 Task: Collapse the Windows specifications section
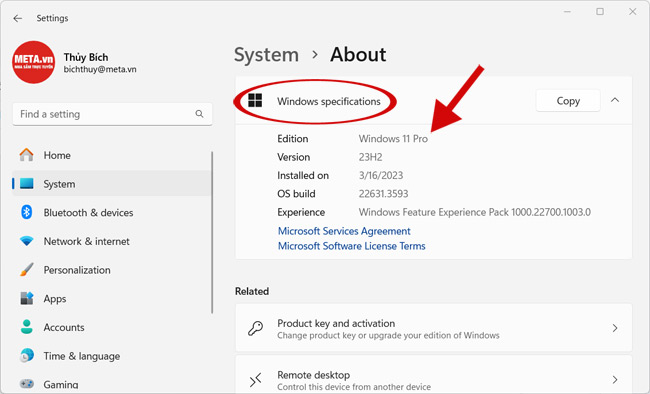tap(615, 100)
